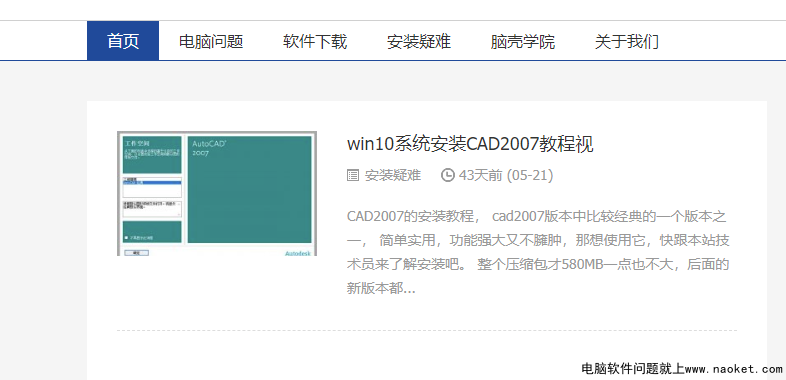The width and height of the screenshot is (786, 380).
Task: Click the 安装疑难 category link under title
Action: coord(393,175)
